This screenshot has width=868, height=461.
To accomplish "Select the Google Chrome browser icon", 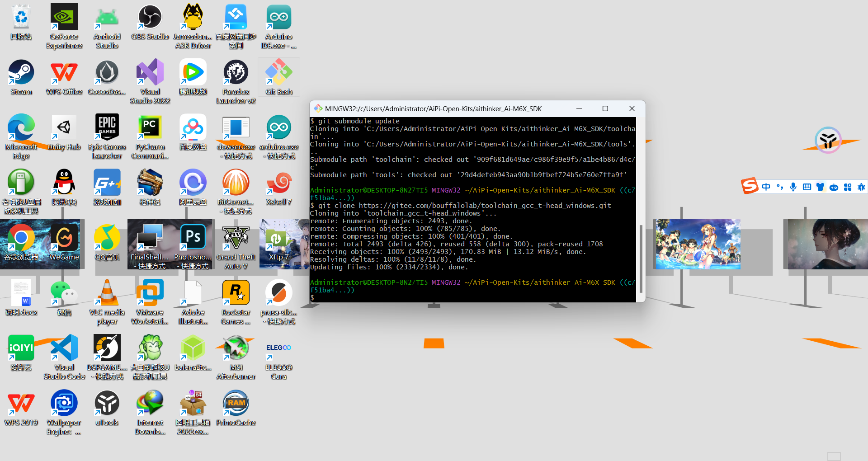I will tap(21, 243).
